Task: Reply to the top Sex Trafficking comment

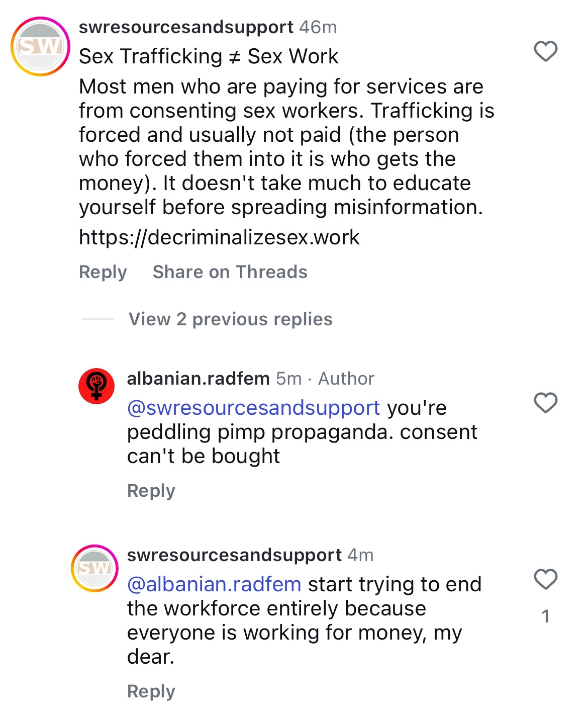Action: click(103, 272)
